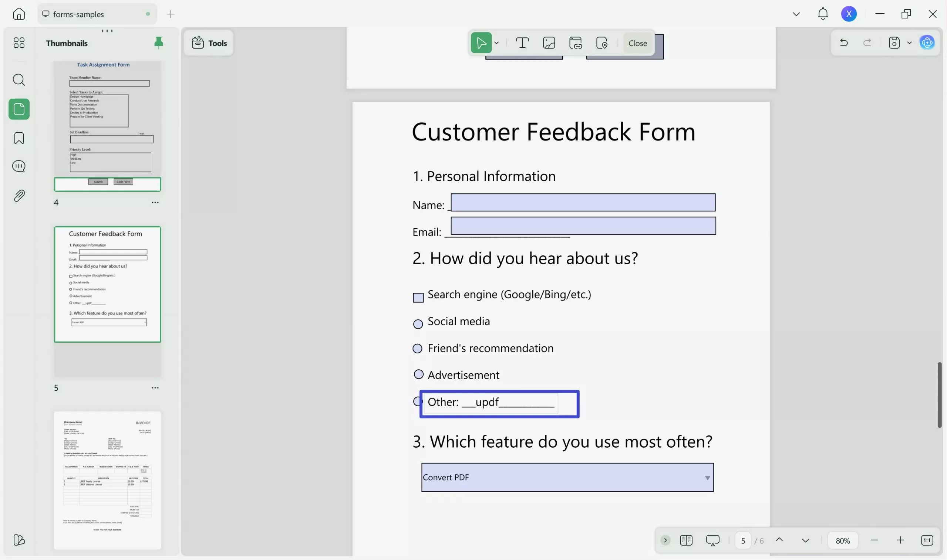Open the Search panel in the sidebar
Image resolution: width=947 pixels, height=560 pixels.
[18, 79]
